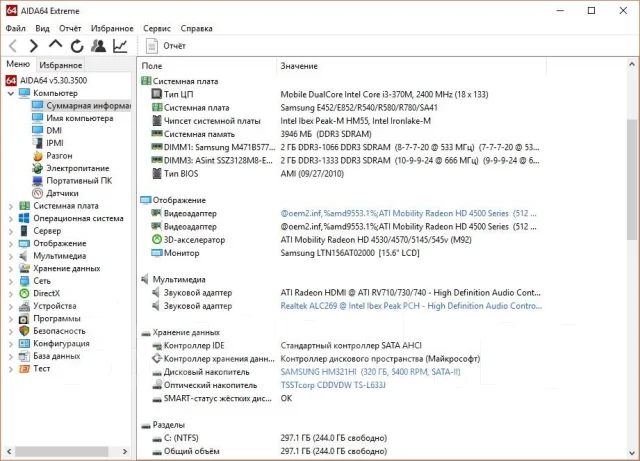The image size is (640, 461).
Task: Go forward with the right arrow toolbar icon
Action: [34, 46]
